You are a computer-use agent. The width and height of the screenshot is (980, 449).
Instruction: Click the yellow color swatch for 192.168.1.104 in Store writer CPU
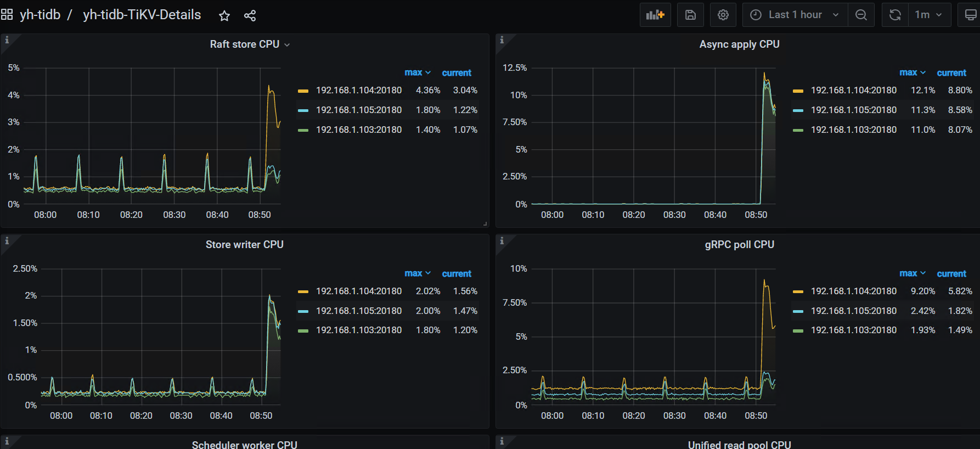[x=303, y=291]
